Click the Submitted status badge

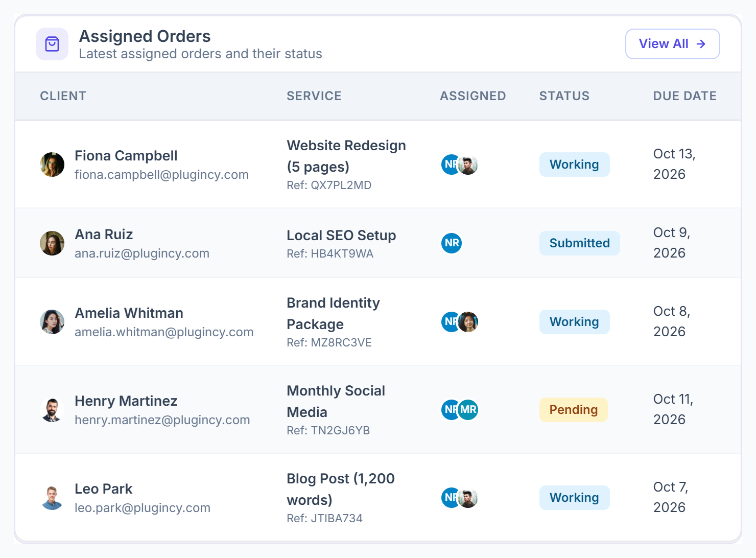coord(579,243)
